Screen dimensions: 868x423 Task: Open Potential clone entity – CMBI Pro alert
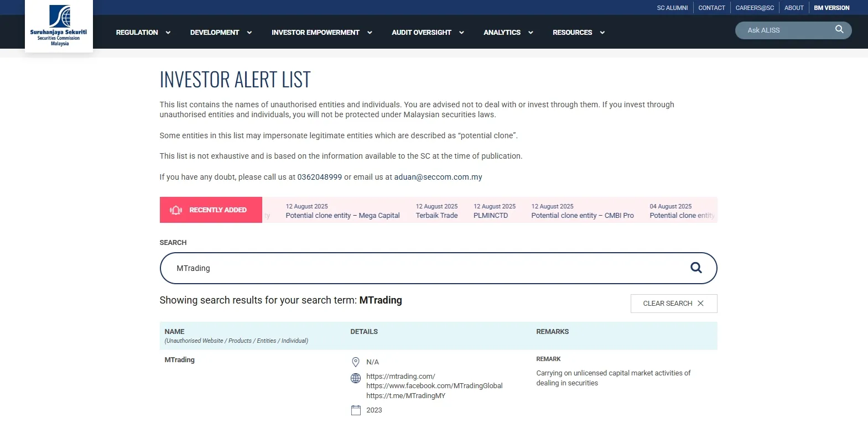click(583, 211)
